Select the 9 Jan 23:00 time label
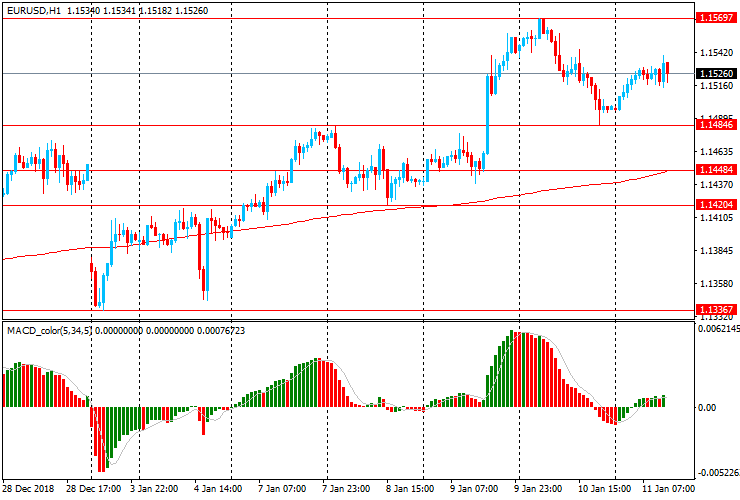Image resolution: width=740 pixels, height=500 pixels. 537,489
